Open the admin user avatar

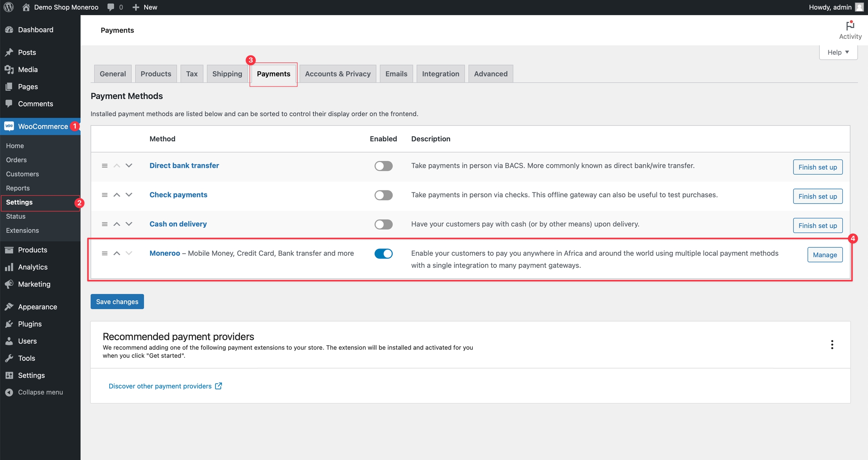click(859, 7)
